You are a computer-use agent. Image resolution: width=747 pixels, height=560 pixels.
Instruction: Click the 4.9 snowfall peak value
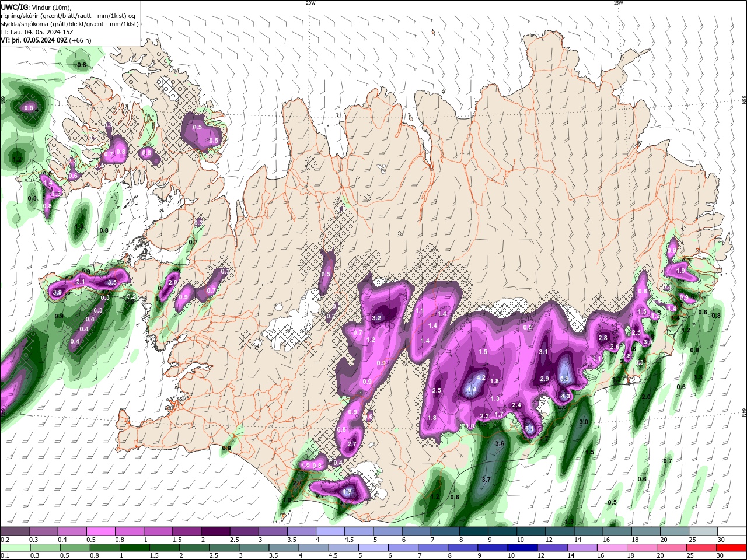click(x=472, y=389)
